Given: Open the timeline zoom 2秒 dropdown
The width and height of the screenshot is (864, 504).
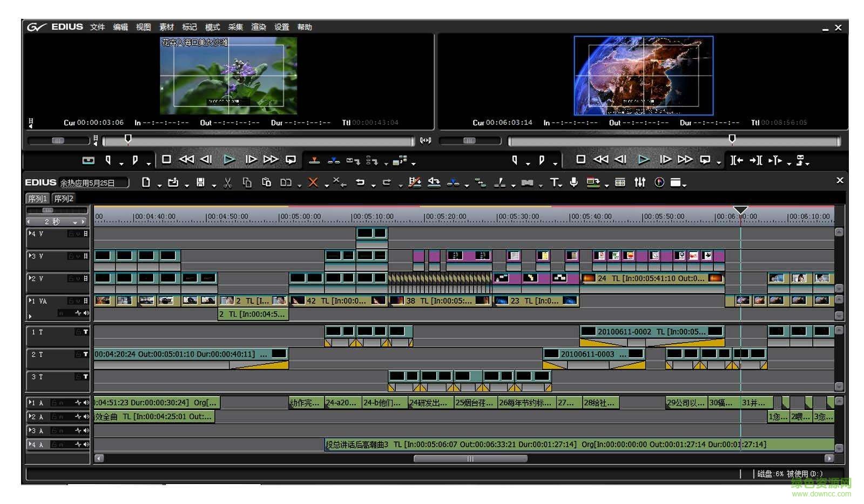Looking at the screenshot, I should pyautogui.click(x=76, y=221).
